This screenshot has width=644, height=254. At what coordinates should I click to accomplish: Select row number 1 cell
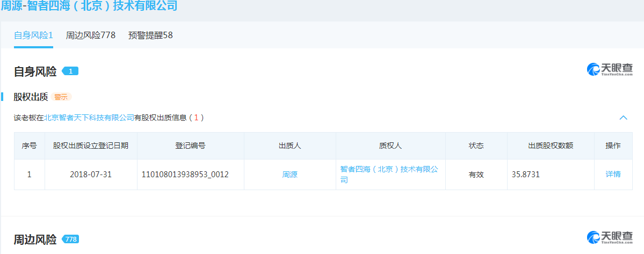29,175
